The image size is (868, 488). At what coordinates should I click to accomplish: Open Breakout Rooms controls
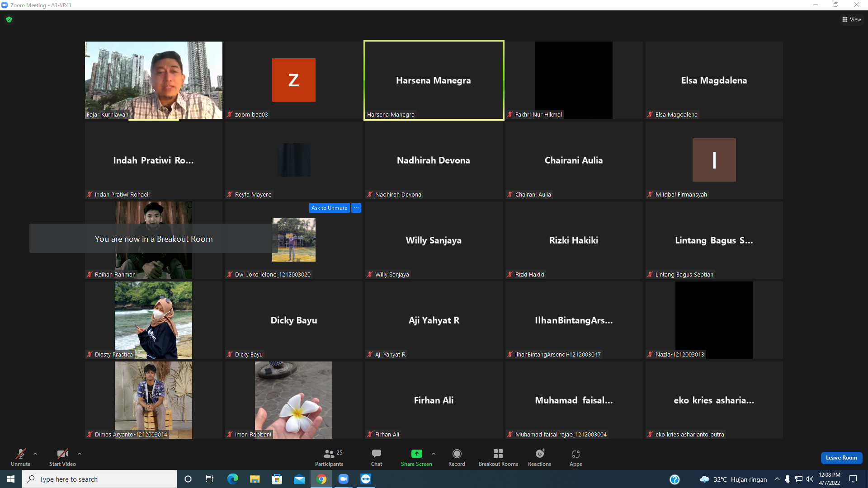tap(498, 457)
